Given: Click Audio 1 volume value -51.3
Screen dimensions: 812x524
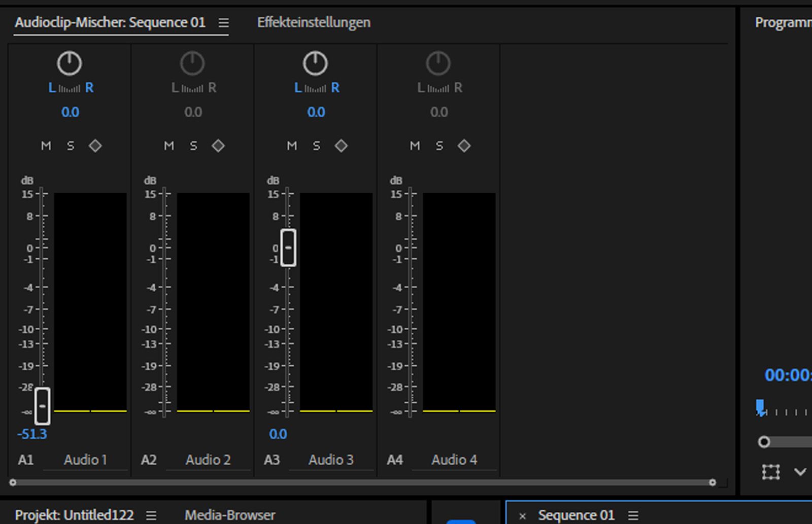Looking at the screenshot, I should (x=32, y=434).
